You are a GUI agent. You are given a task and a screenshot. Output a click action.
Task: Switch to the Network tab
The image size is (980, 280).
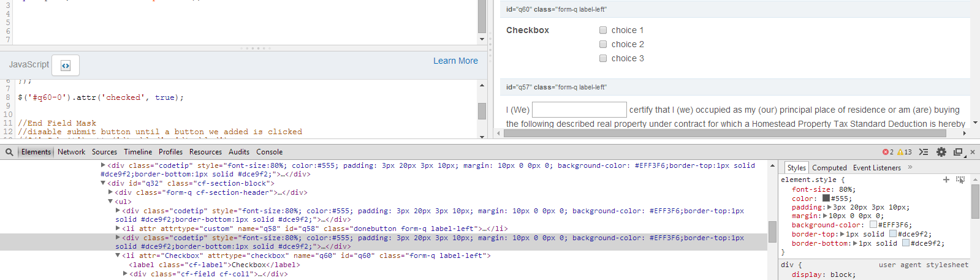click(x=71, y=152)
